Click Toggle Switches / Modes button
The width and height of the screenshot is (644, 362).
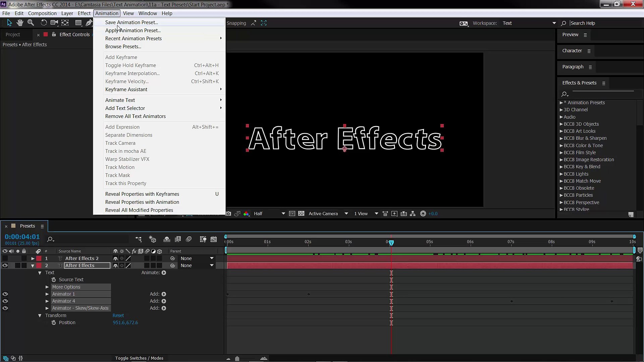(139, 358)
